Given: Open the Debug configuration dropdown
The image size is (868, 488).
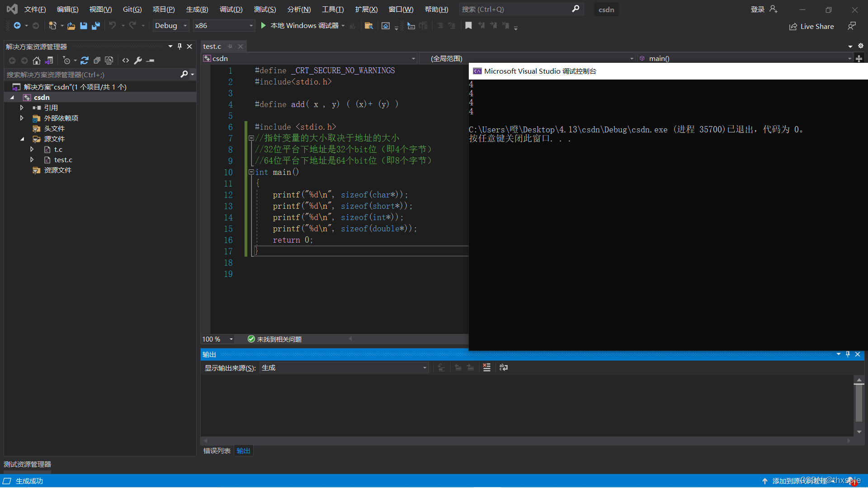Looking at the screenshot, I should pos(185,26).
